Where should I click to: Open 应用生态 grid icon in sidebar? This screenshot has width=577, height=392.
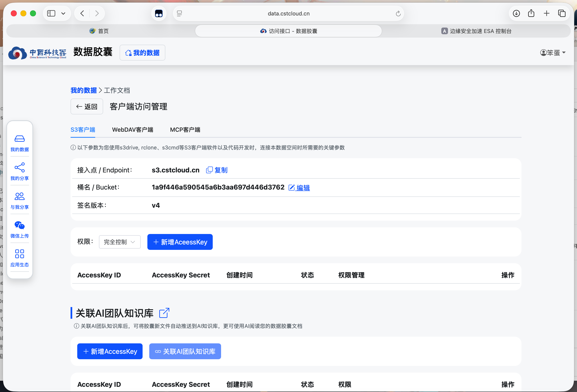coord(20,254)
